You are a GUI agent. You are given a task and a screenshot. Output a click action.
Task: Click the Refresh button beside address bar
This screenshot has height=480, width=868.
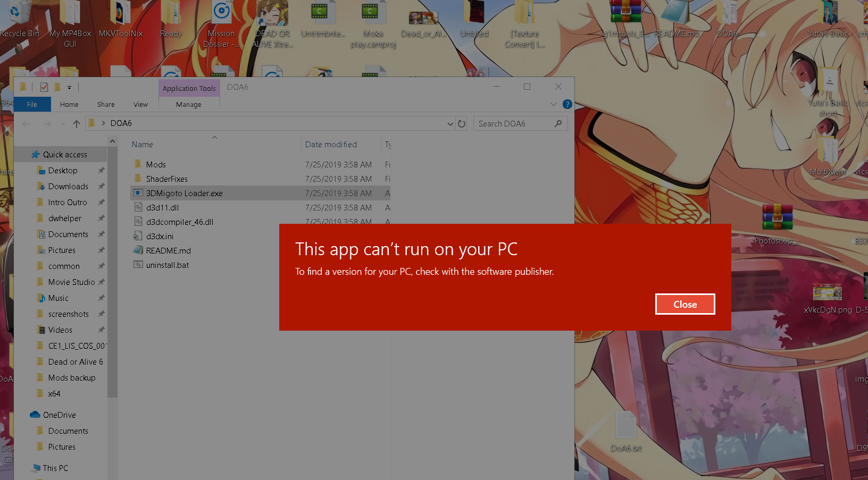pos(462,123)
